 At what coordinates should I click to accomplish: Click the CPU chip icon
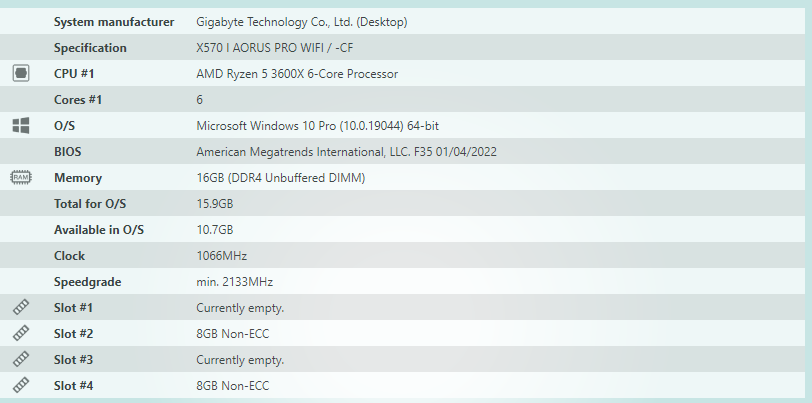click(x=21, y=74)
